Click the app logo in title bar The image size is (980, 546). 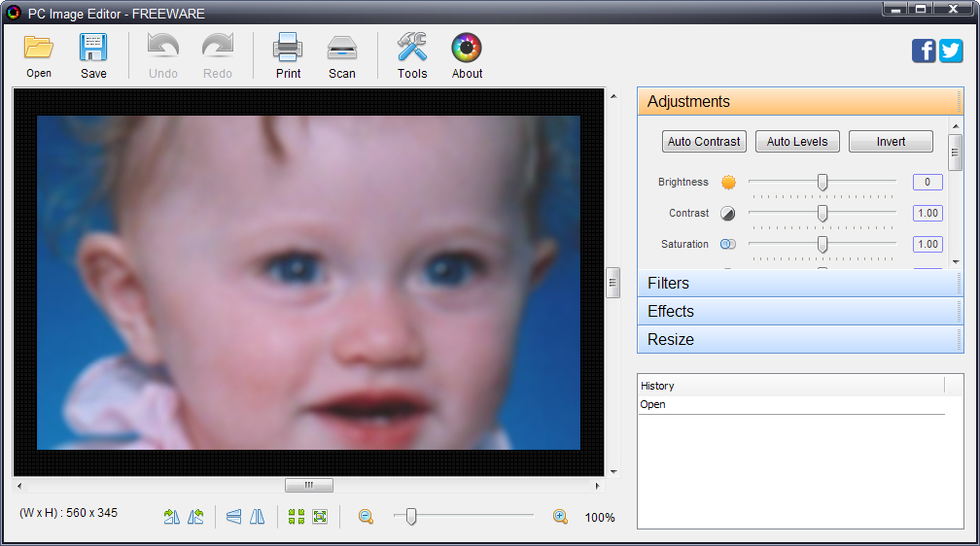pos(14,13)
